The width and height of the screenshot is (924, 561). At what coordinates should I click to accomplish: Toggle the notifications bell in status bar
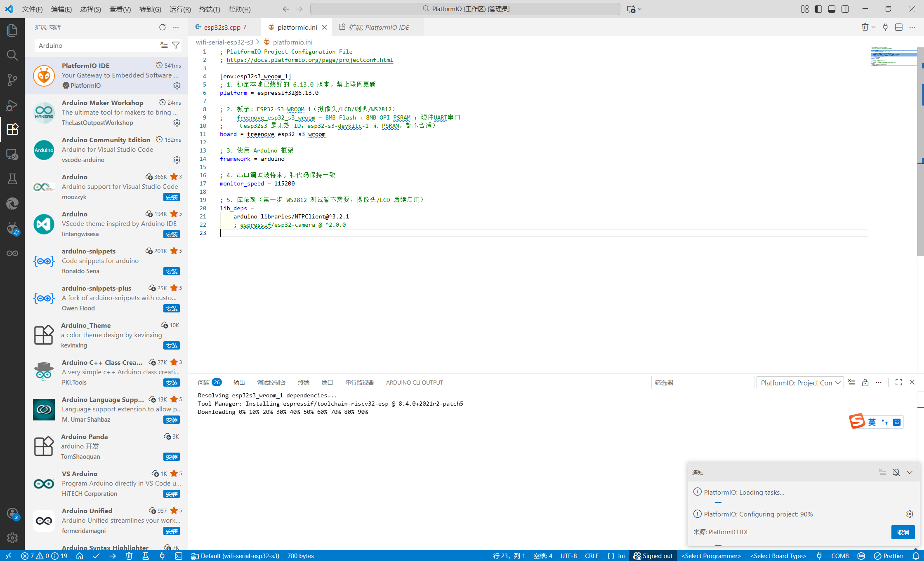[916, 556]
